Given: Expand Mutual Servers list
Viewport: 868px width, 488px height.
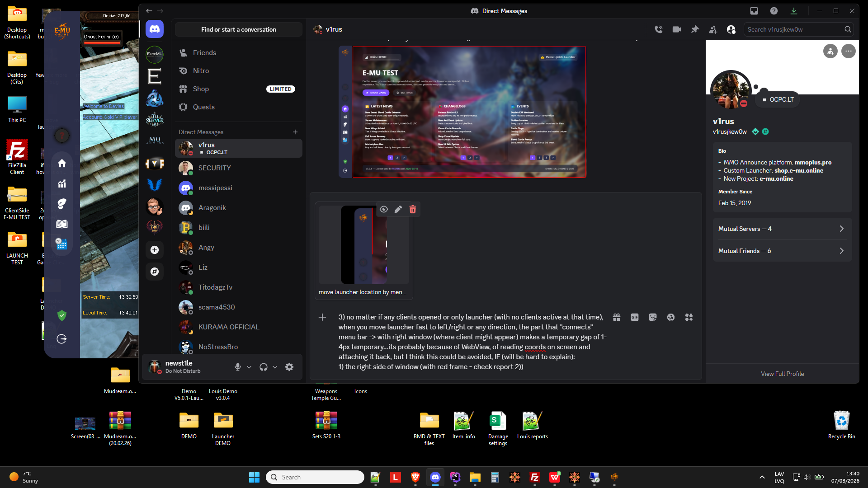Looking at the screenshot, I should (x=782, y=229).
